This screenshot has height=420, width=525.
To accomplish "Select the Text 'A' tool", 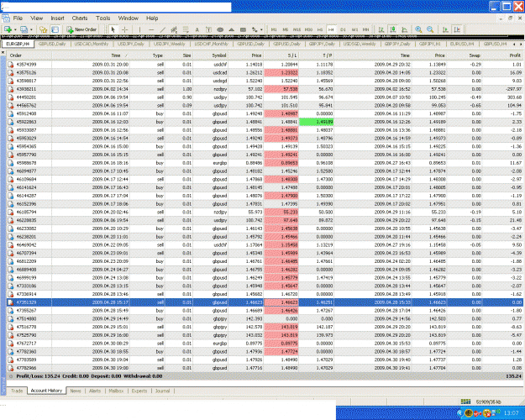I will pos(197,29).
